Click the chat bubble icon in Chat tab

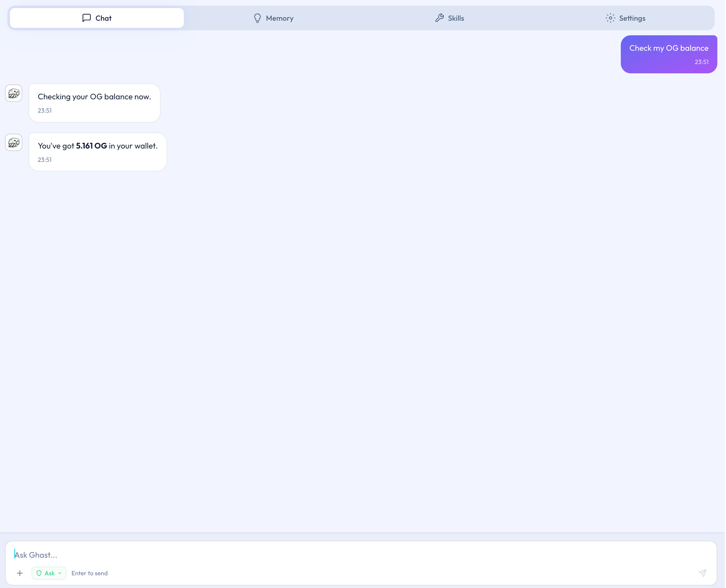point(87,18)
